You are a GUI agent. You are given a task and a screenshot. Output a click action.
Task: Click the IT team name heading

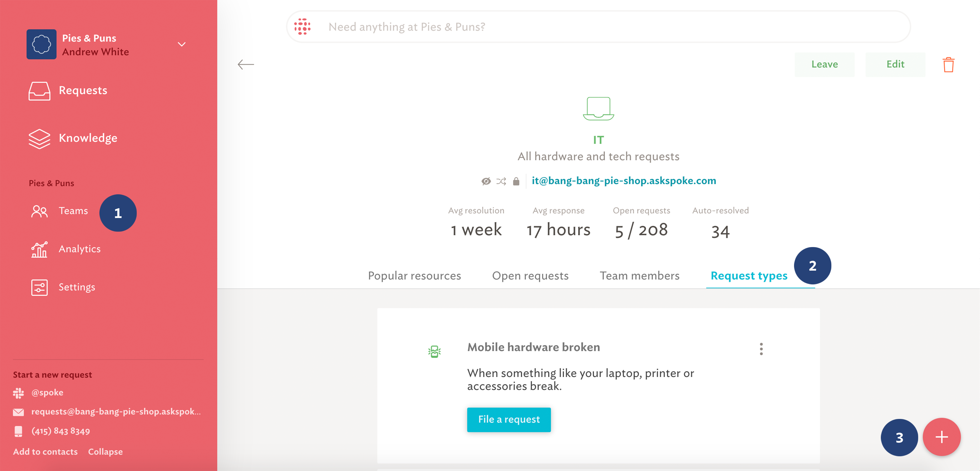(598, 140)
